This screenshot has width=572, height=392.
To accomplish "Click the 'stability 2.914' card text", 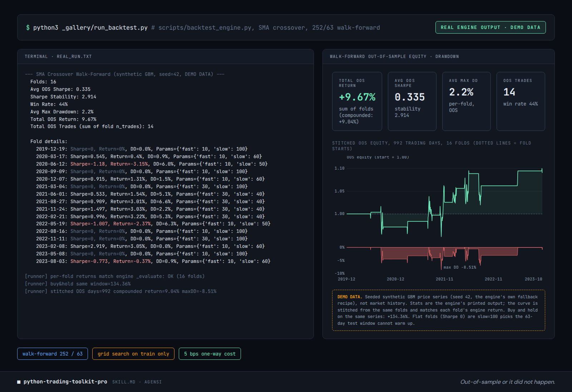I will [x=408, y=112].
